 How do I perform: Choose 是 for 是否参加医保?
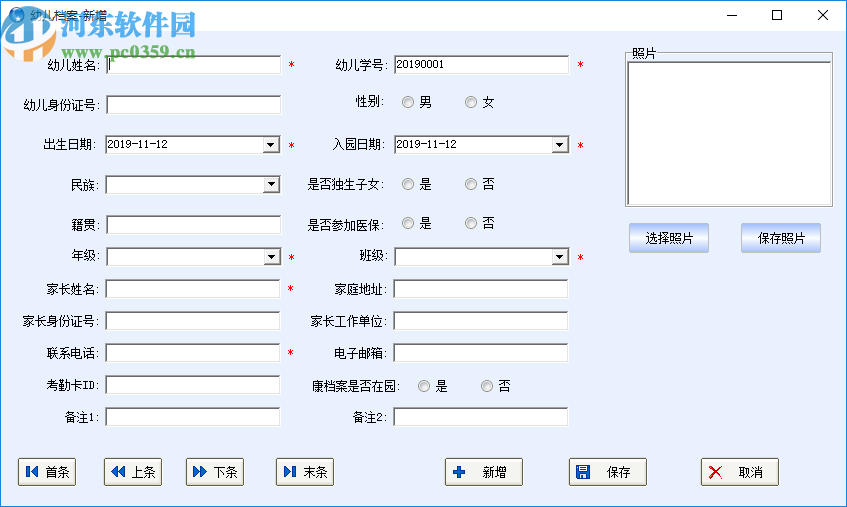click(x=408, y=223)
